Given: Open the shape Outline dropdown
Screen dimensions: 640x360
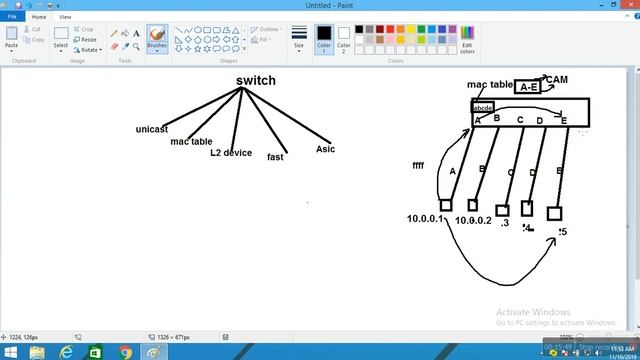Looking at the screenshot, I should tap(266, 29).
